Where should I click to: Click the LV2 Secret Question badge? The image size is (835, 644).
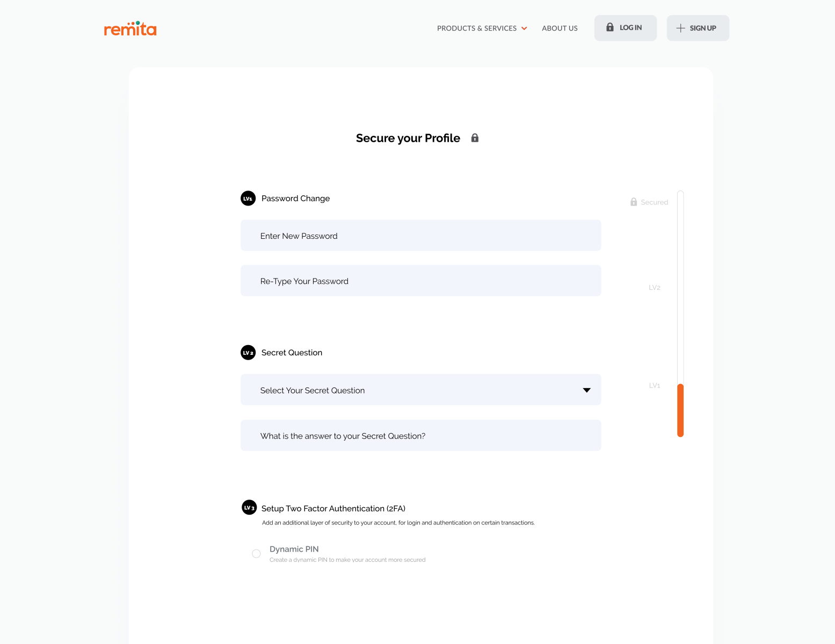[x=248, y=353]
